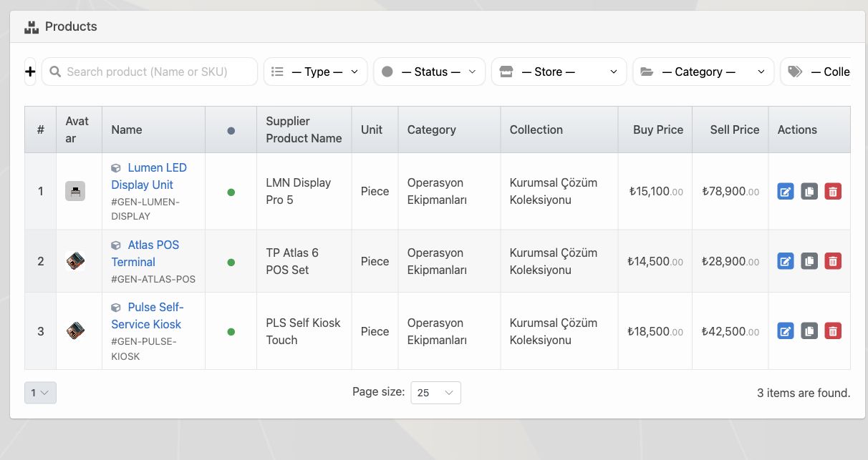Duplicate the Pulse Self-Service Kiosk product
This screenshot has width=868, height=460.
coord(809,331)
